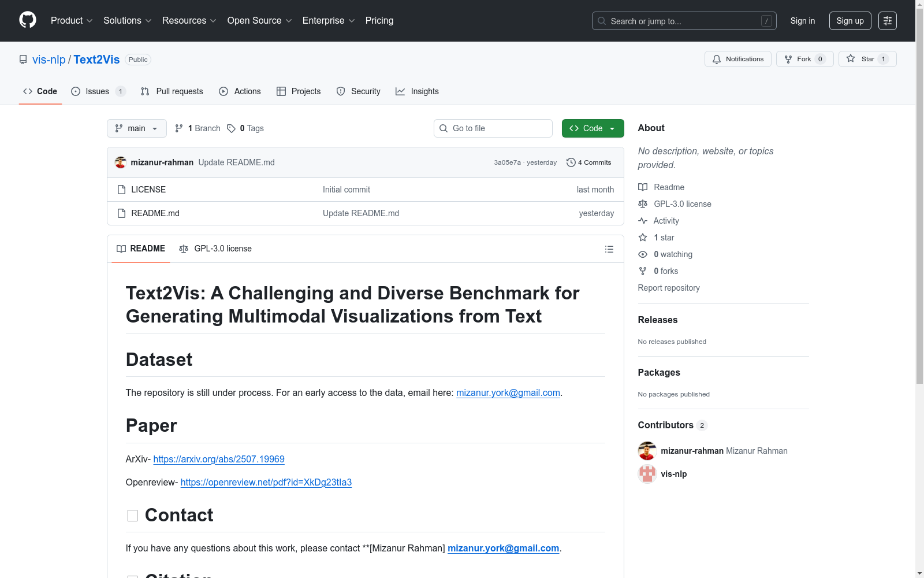Screen dimensions: 924x578
Task: Click the Report repository link
Action: click(669, 288)
